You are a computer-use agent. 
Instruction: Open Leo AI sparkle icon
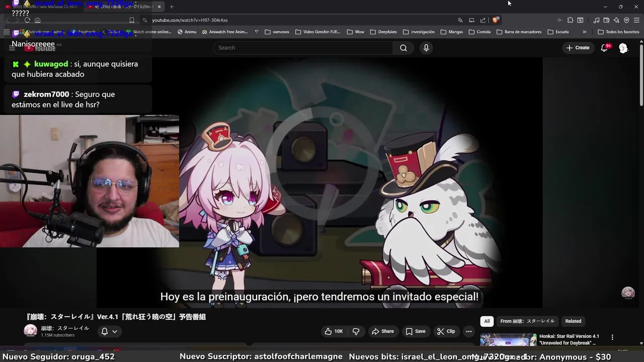point(616,20)
